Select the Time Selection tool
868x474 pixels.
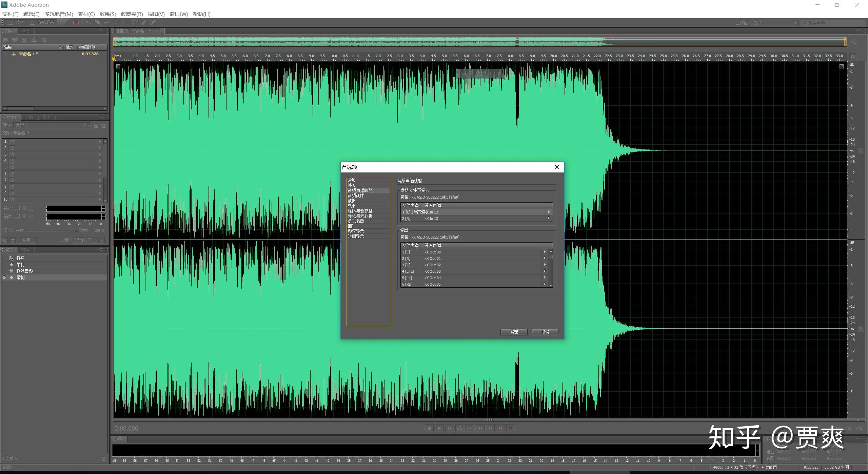tap(116, 22)
